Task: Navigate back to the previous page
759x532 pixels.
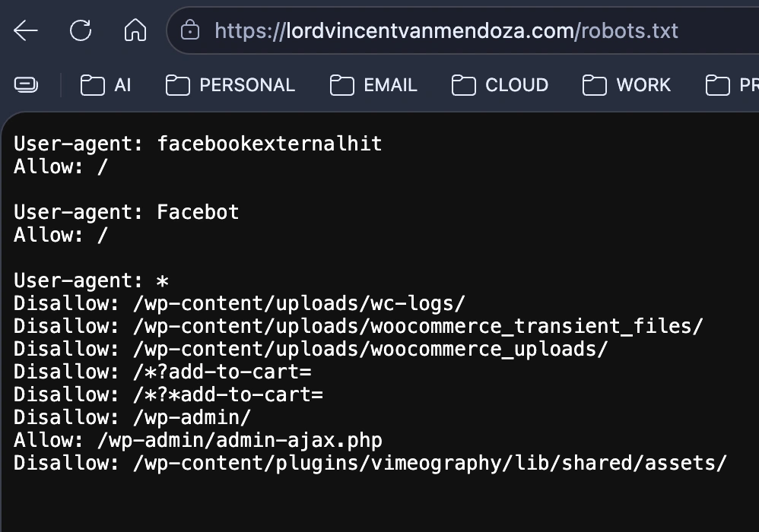Action: click(x=25, y=30)
